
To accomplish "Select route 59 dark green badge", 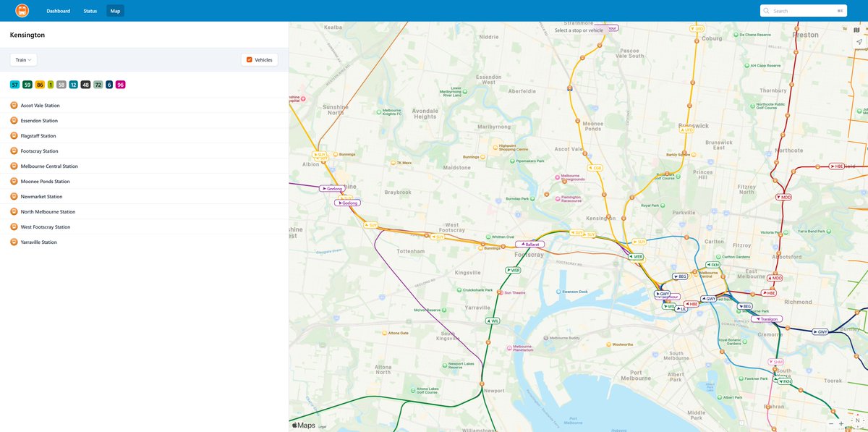I will point(27,85).
